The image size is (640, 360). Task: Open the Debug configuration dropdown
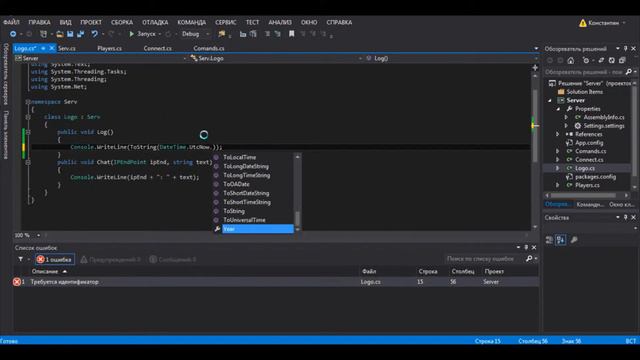coord(195,34)
